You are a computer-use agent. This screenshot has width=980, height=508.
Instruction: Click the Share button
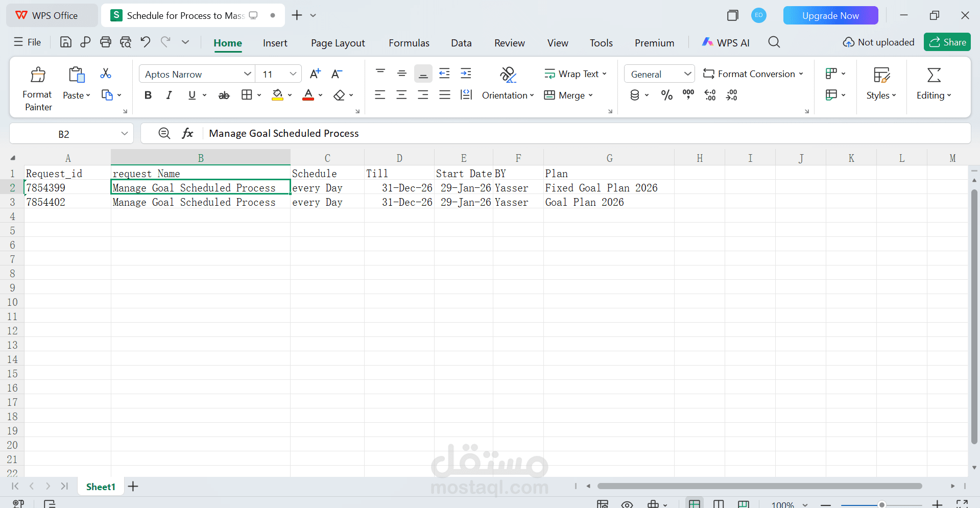947,42
